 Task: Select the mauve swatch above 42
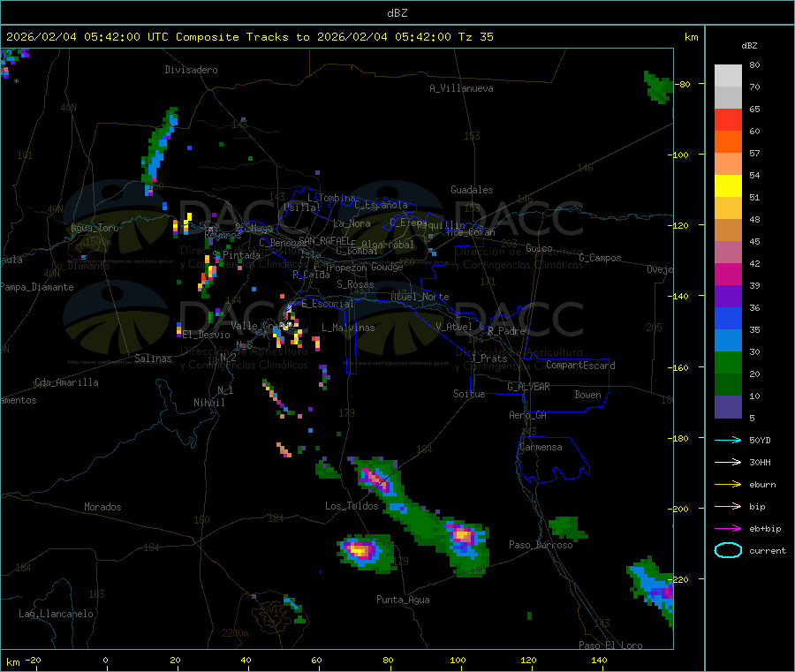[728, 253]
